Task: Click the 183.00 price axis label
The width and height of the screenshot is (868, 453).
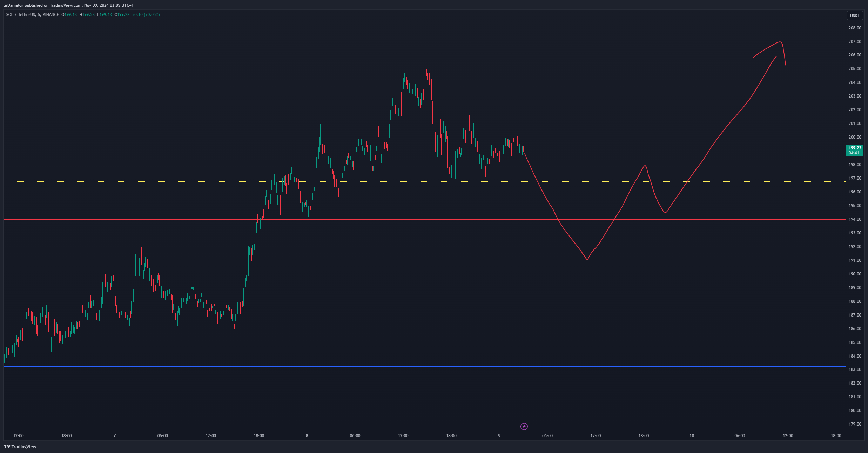Action: pyautogui.click(x=855, y=369)
